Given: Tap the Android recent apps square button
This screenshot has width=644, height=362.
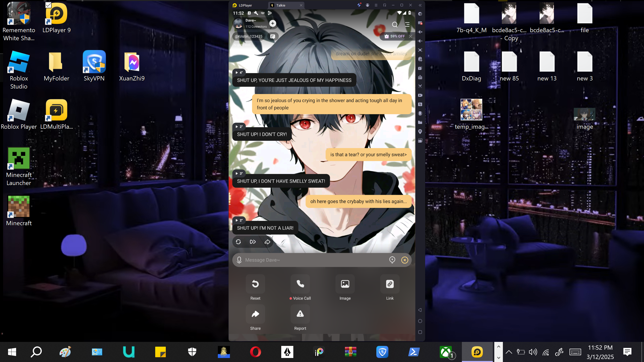Looking at the screenshot, I should [x=420, y=332].
